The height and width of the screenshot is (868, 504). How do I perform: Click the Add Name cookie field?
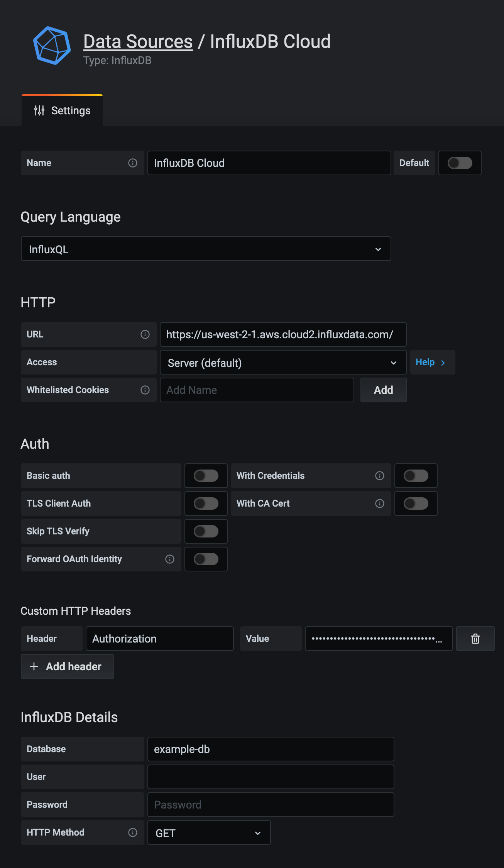257,390
